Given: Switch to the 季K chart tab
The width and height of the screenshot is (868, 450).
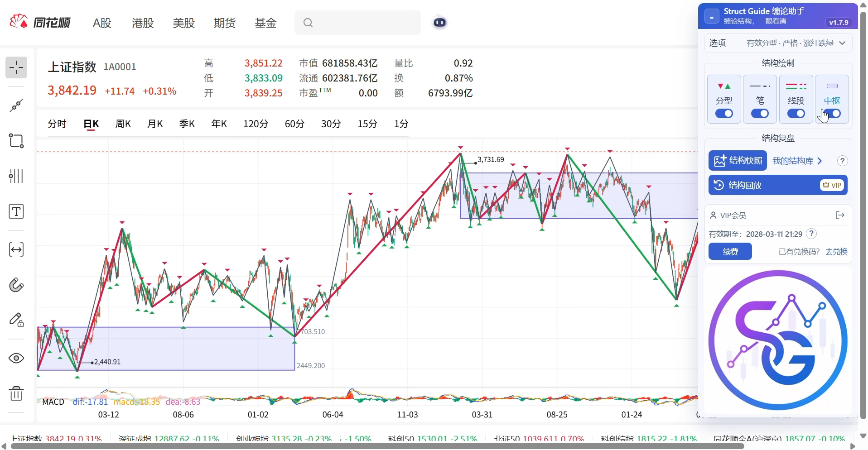Looking at the screenshot, I should (187, 124).
